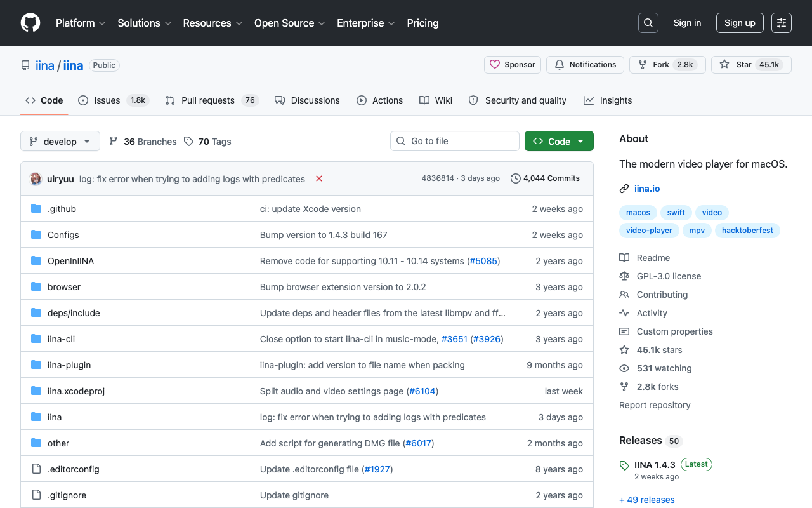Select the swift topic tag
The height and width of the screenshot is (508, 812).
[x=676, y=213]
